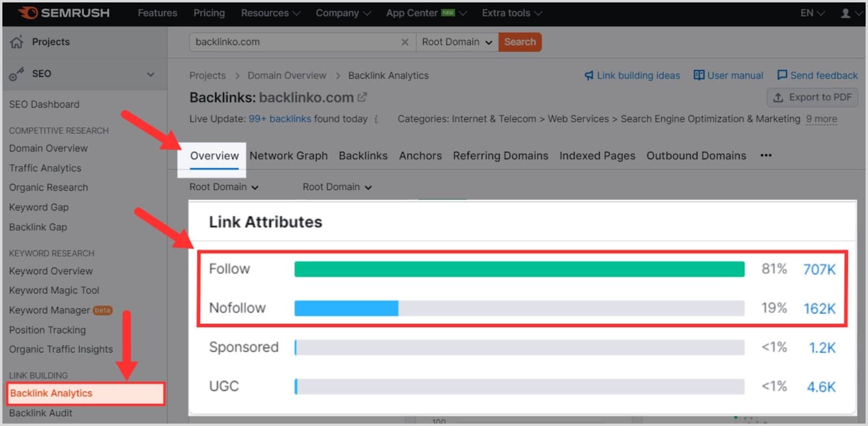868x426 pixels.
Task: Open Backlink Audit in the sidebar
Action: 41,413
